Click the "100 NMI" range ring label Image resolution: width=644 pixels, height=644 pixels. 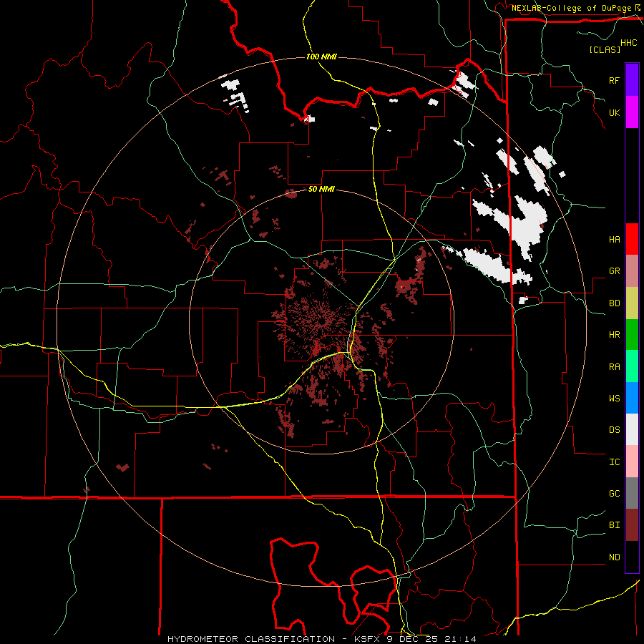click(x=321, y=57)
